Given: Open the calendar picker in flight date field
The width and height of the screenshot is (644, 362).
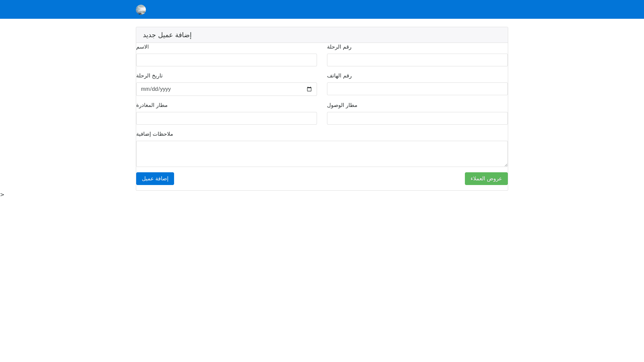Looking at the screenshot, I should click(309, 89).
